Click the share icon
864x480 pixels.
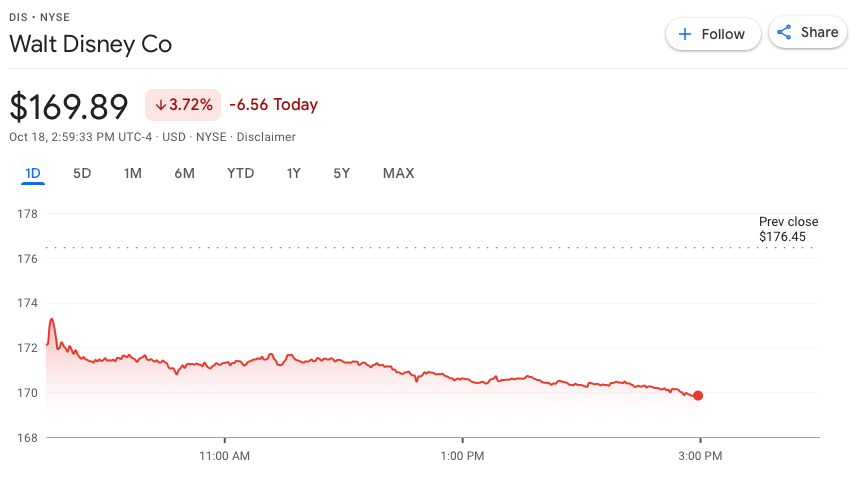[785, 33]
